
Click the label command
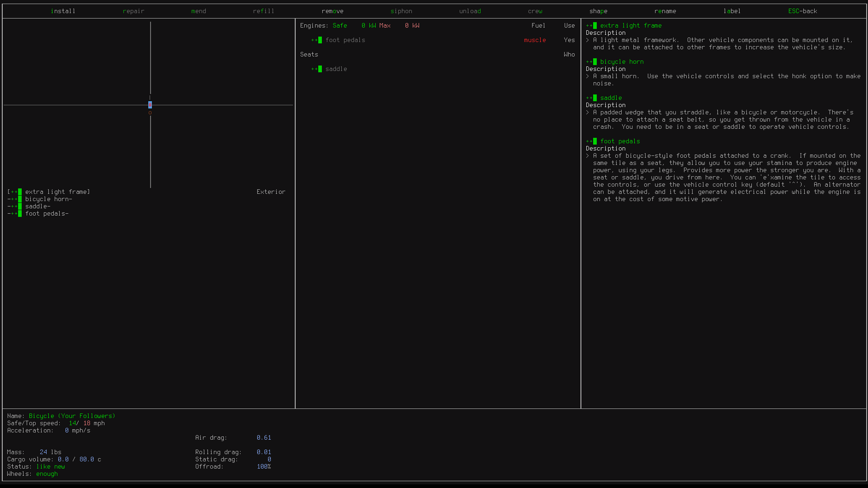(x=732, y=11)
